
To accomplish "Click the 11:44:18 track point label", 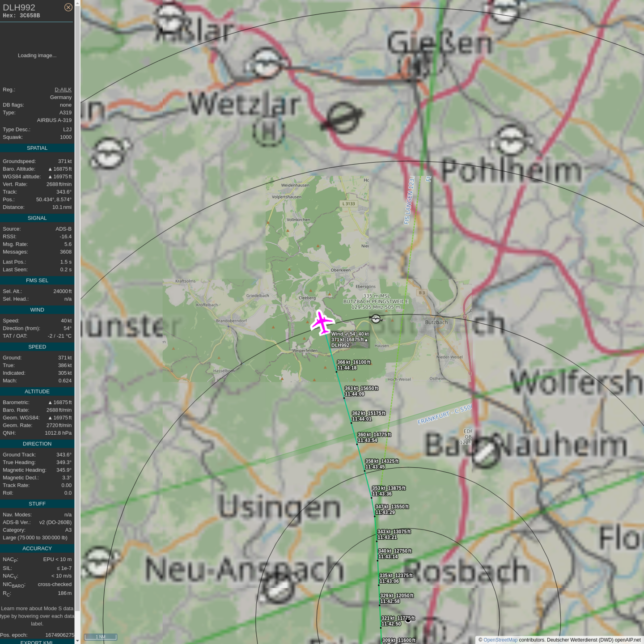I will point(347,368).
